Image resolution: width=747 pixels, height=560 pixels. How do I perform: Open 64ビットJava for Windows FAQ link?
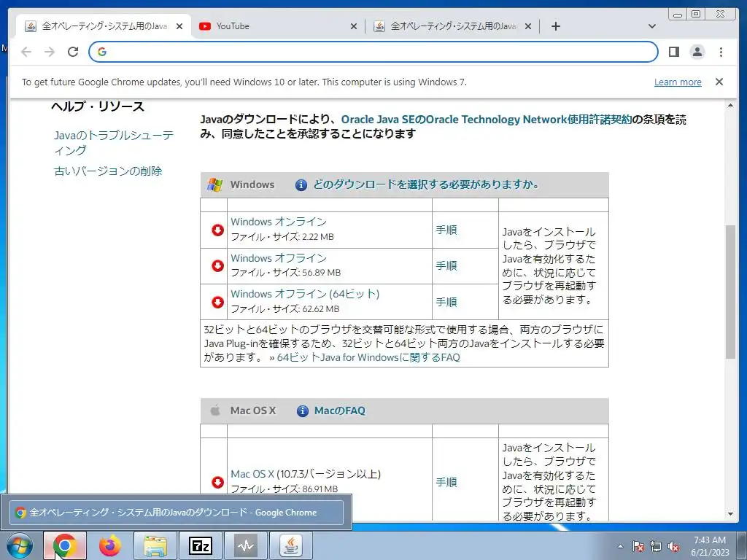click(368, 357)
